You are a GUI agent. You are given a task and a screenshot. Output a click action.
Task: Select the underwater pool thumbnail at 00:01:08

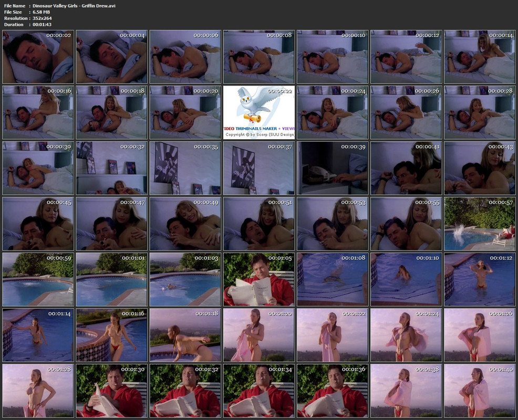pyautogui.click(x=332, y=279)
